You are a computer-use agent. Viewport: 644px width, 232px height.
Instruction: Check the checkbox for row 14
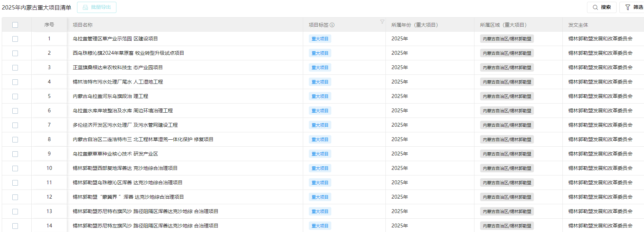[x=15, y=226]
